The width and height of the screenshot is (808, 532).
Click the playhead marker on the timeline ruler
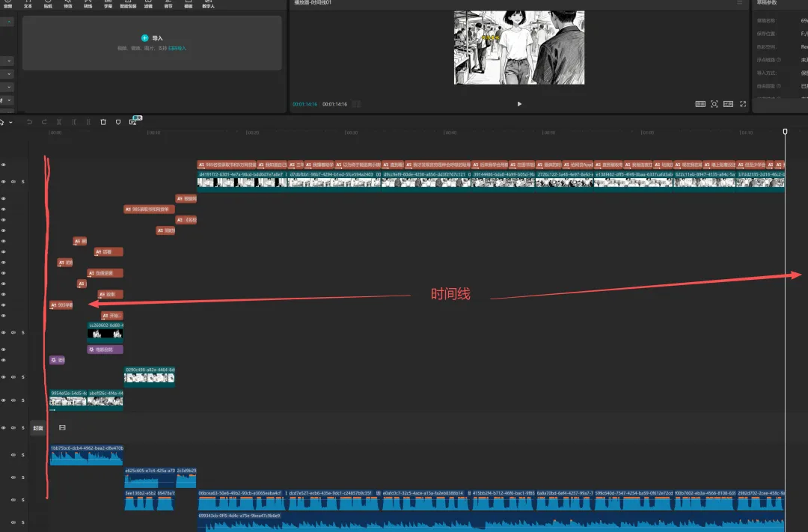coord(786,132)
